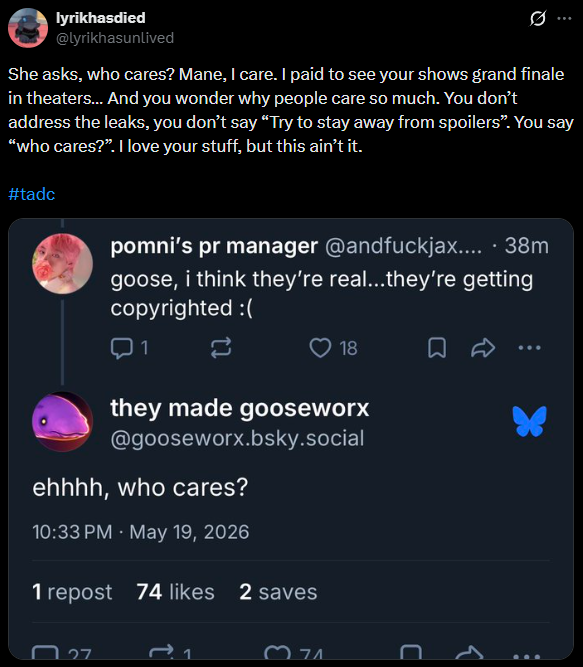Image resolution: width=583 pixels, height=667 pixels.
Task: Open the #tadc hashtag link
Action: coord(31,194)
